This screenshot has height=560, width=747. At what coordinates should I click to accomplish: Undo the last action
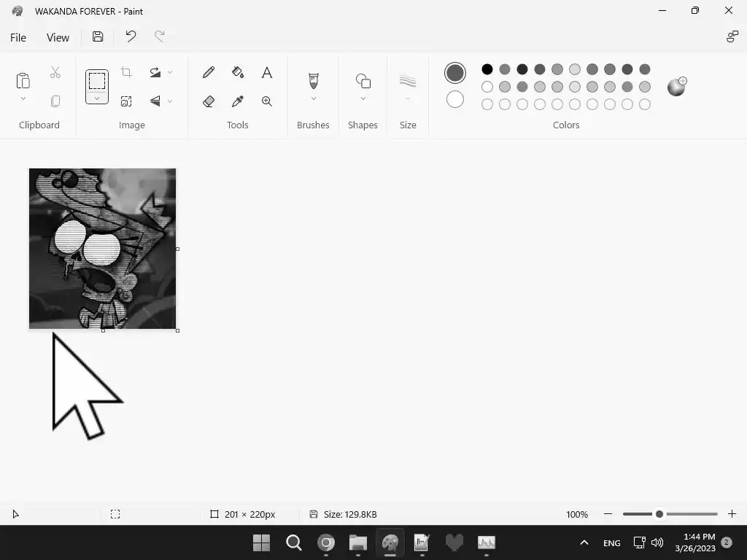click(x=131, y=36)
